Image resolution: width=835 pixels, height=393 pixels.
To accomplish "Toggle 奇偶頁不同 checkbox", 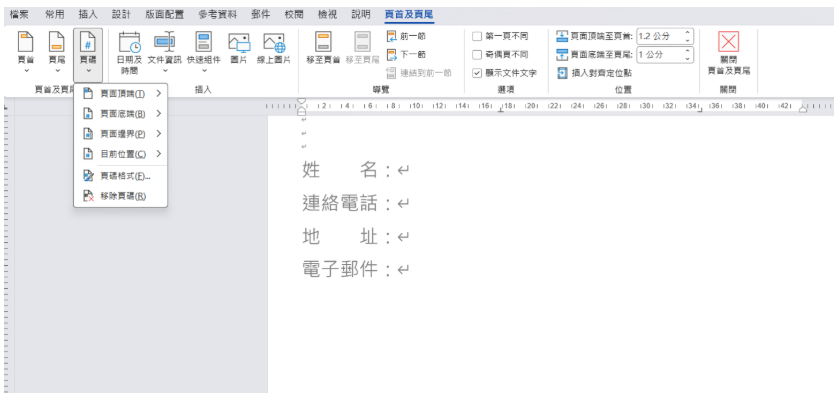I will [477, 54].
